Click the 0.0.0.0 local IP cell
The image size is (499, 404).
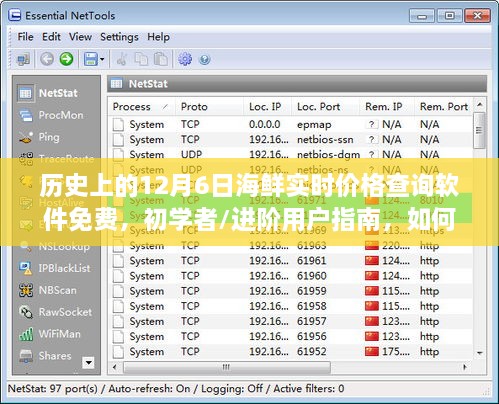click(265, 125)
